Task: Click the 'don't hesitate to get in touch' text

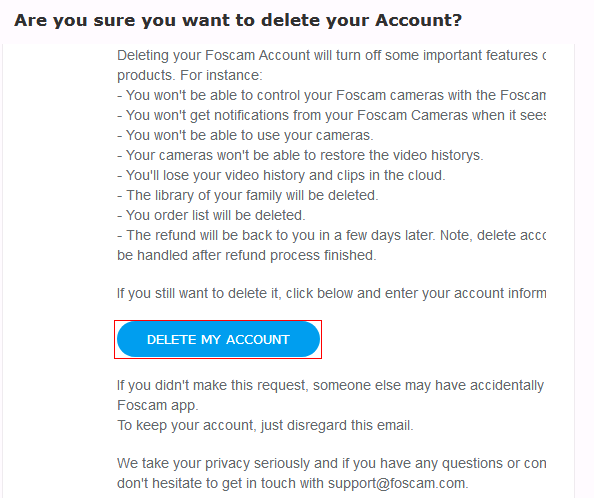Action: (222, 484)
